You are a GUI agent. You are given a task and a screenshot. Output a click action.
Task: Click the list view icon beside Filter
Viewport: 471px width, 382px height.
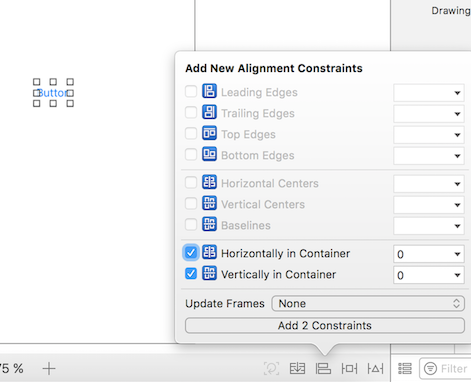point(405,368)
